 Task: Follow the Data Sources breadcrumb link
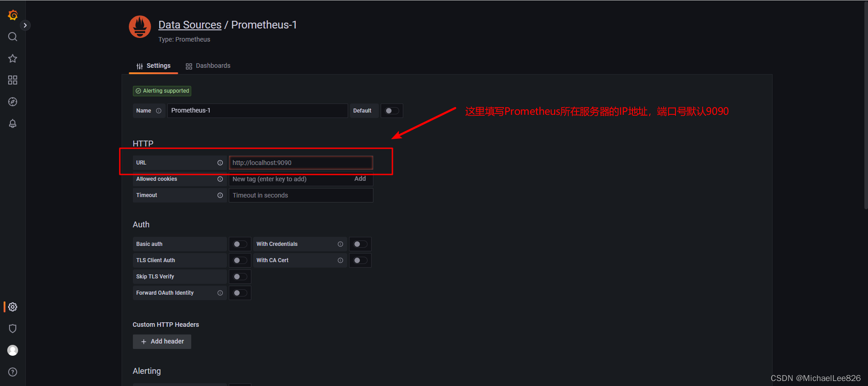(x=190, y=25)
